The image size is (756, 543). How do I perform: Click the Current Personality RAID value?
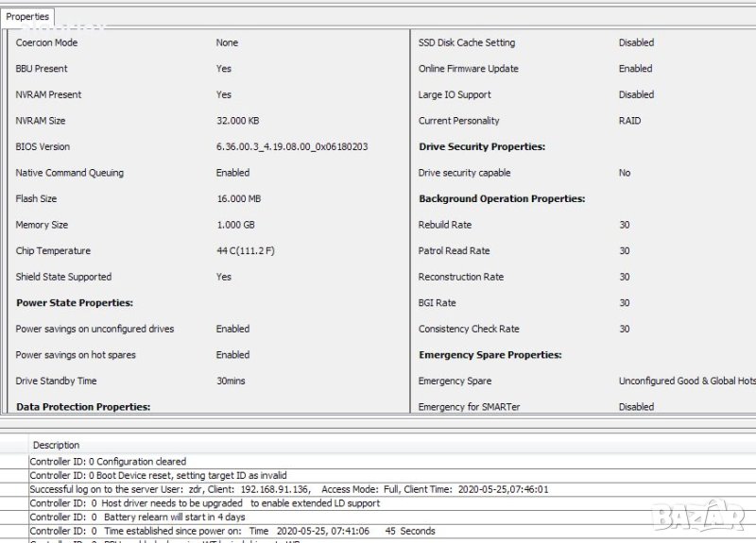[629, 121]
